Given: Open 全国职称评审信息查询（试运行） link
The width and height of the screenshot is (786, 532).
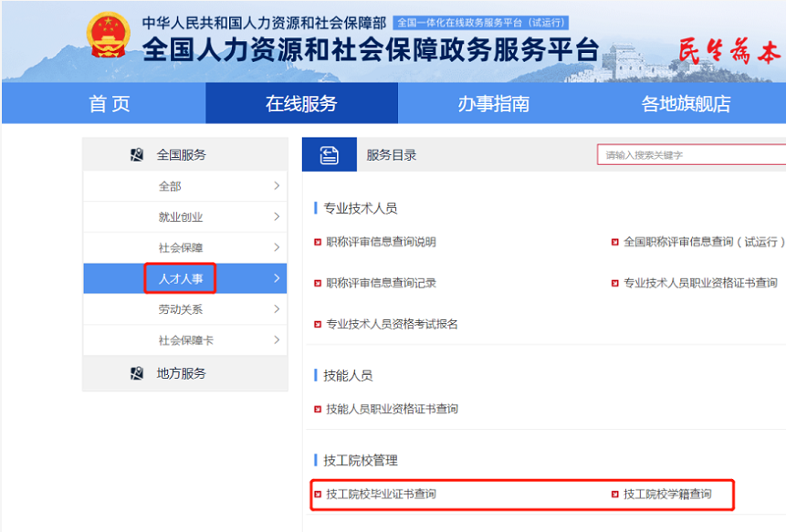Looking at the screenshot, I should 704,243.
